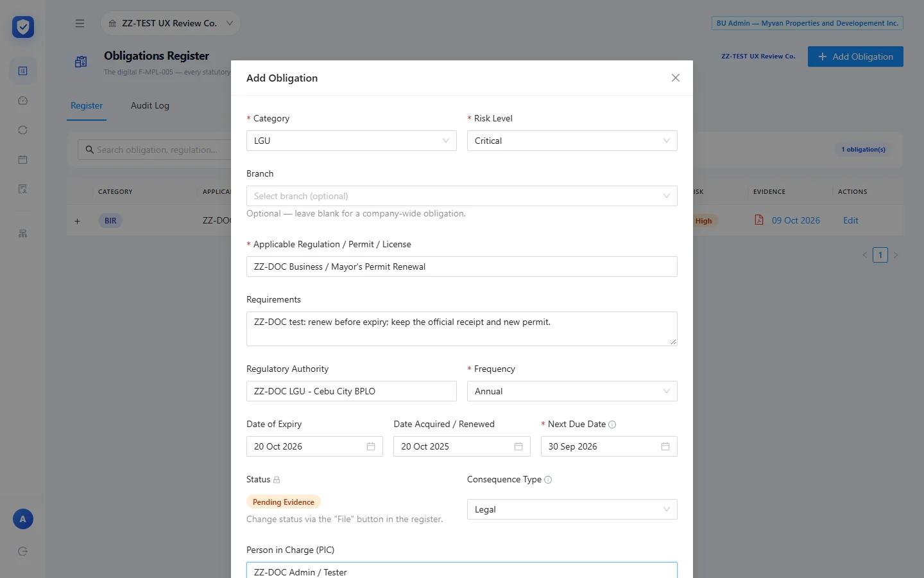
Task: Click the info icon beside Consequence Type
Action: [x=548, y=480]
